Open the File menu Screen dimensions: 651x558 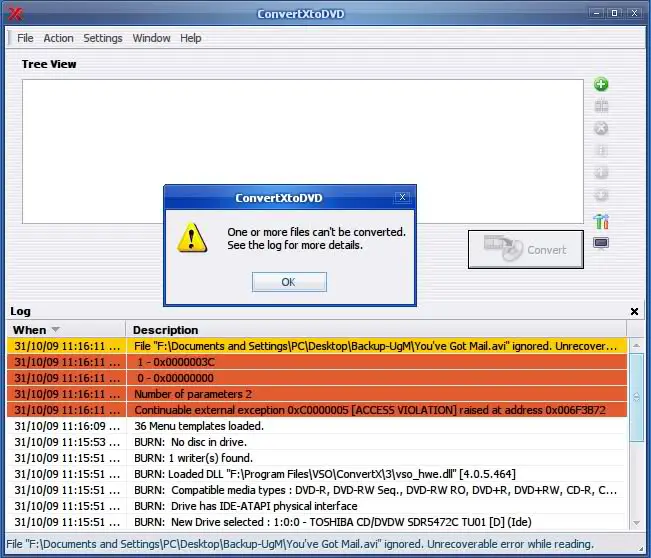point(25,38)
